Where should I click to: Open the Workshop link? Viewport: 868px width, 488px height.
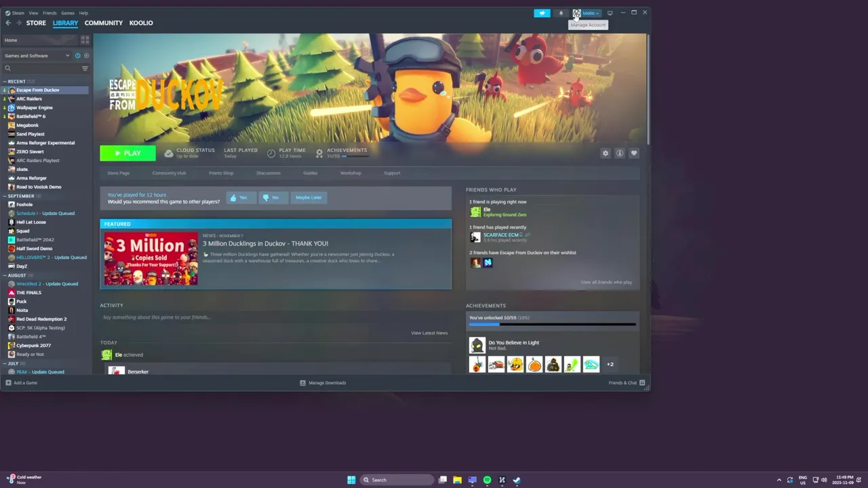click(x=351, y=173)
